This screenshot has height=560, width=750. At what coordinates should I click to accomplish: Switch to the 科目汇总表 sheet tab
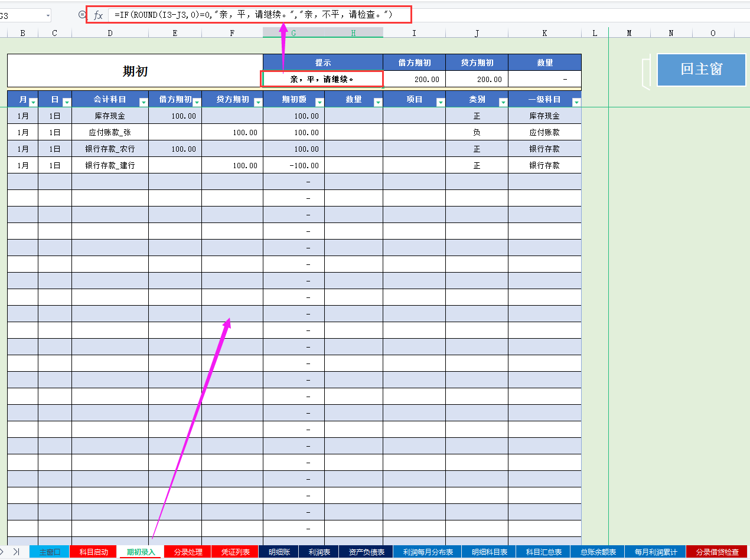pyautogui.click(x=543, y=552)
